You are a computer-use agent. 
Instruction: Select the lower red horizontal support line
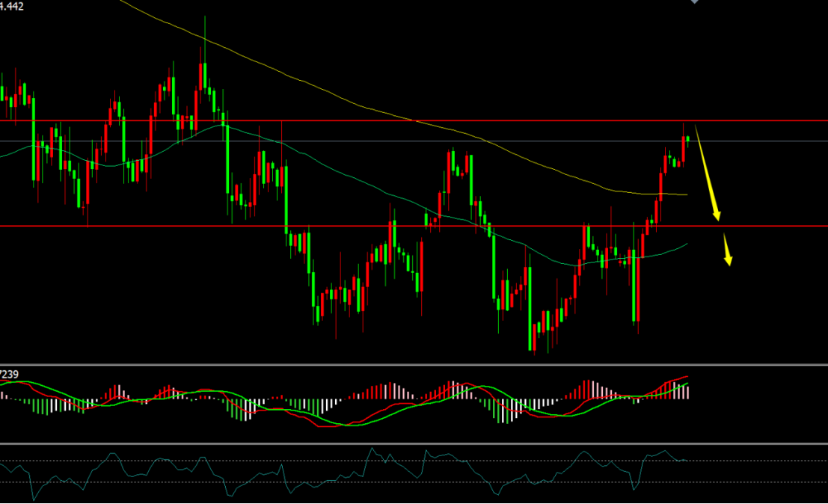pos(414,226)
